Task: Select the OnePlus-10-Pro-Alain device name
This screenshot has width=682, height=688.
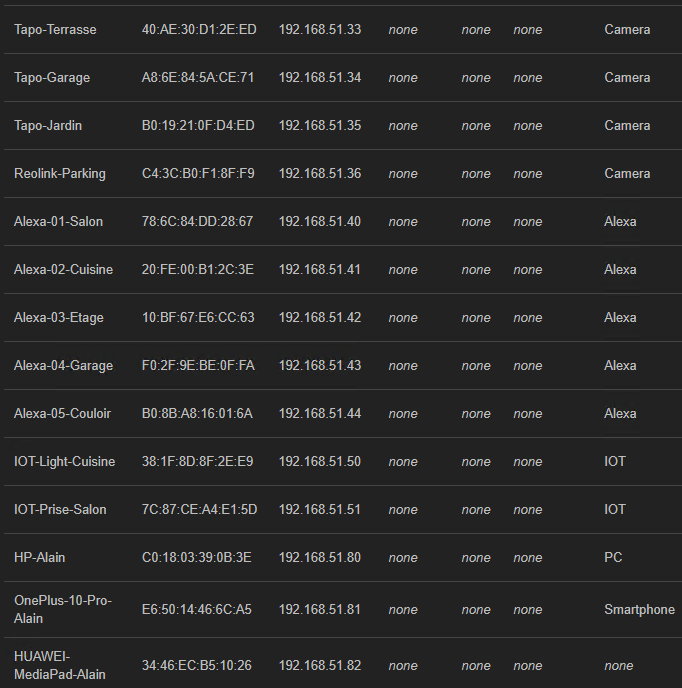Action: [63, 609]
